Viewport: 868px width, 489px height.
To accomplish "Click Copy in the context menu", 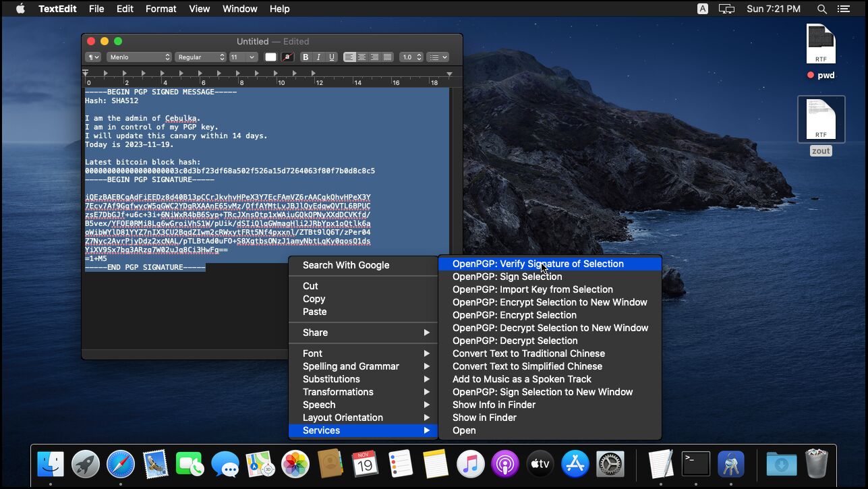I will (314, 299).
